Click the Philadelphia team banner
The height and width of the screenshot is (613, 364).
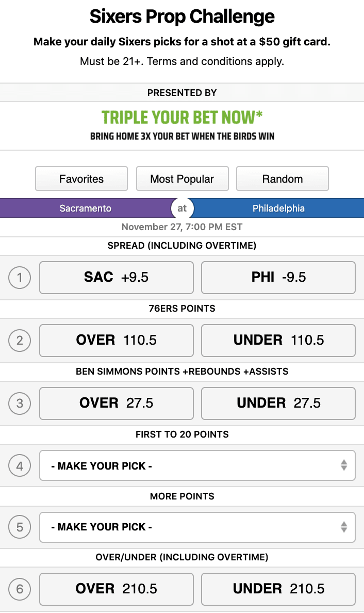[x=278, y=208]
